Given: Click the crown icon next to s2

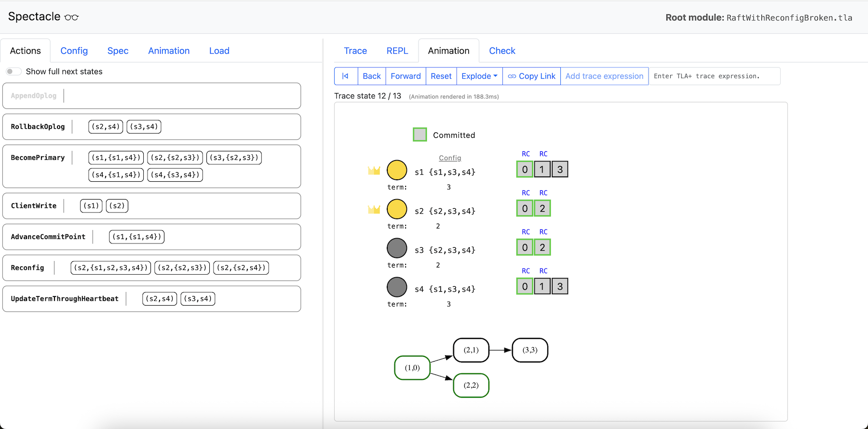Looking at the screenshot, I should [x=374, y=209].
